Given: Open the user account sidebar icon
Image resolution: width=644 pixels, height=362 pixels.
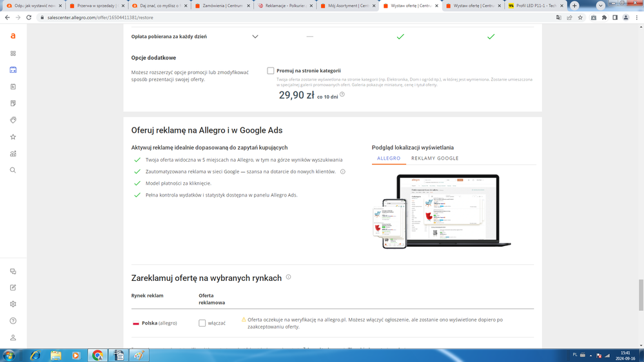Looking at the screenshot, I should coord(13,338).
